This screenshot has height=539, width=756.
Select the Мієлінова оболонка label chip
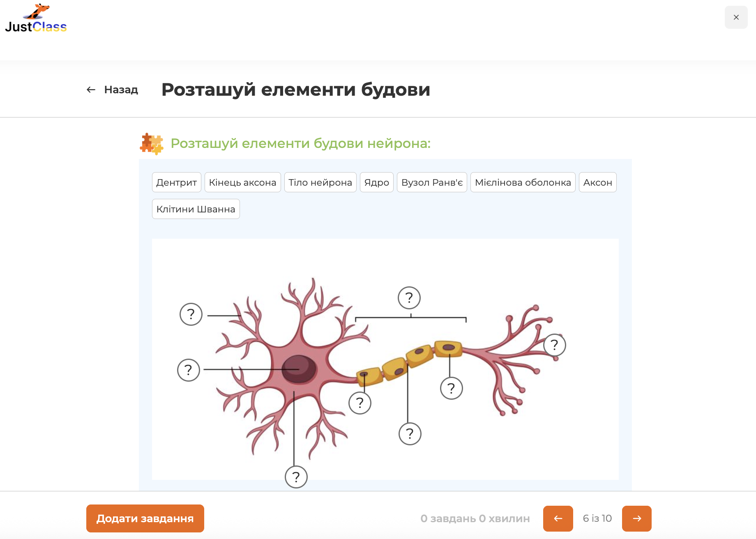tap(523, 182)
